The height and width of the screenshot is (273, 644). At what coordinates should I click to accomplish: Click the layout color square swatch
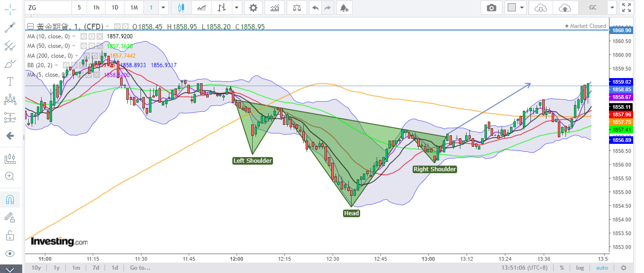tap(511, 8)
